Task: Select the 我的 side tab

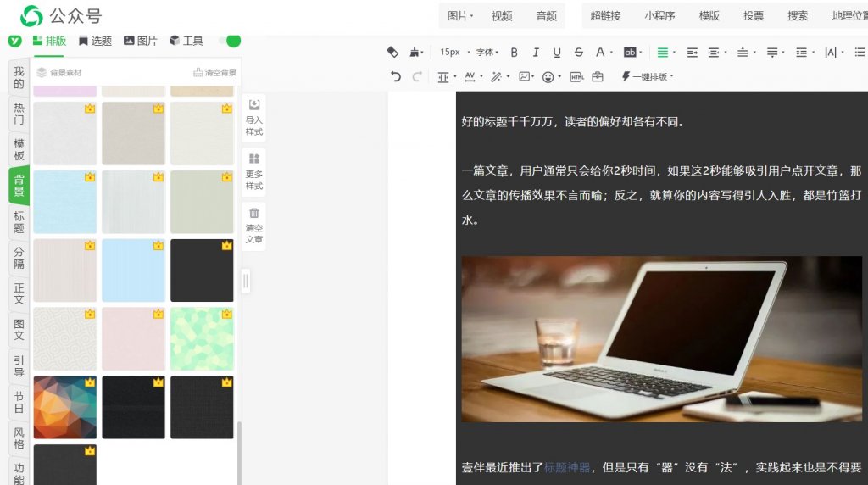Action: [19, 77]
